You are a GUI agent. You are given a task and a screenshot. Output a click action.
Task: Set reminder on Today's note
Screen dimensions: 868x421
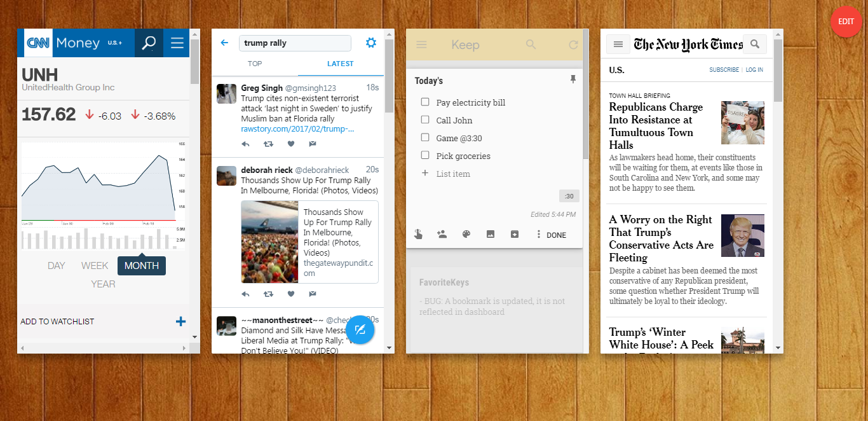click(x=418, y=234)
